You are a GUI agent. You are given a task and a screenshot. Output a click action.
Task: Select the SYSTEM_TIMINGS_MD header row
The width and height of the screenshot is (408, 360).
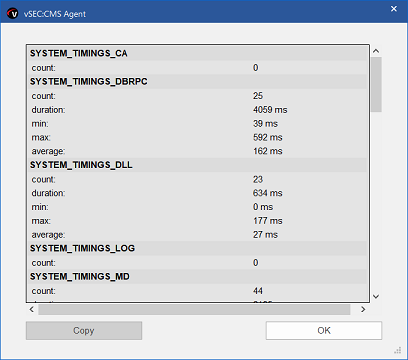click(198, 276)
